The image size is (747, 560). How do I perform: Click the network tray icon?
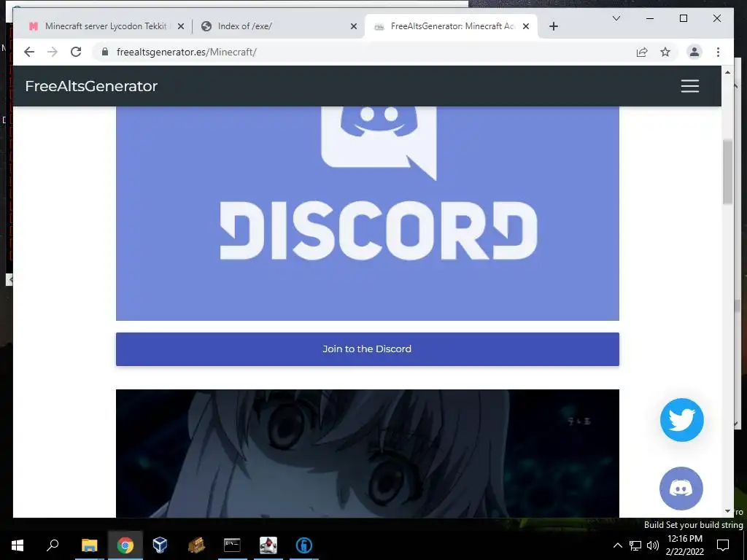[635, 545]
